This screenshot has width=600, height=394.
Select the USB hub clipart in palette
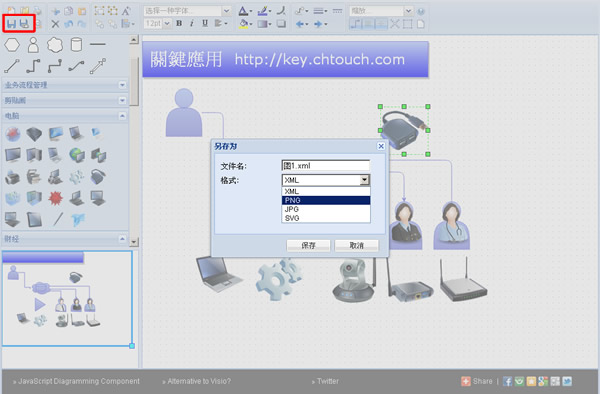[x=98, y=177]
